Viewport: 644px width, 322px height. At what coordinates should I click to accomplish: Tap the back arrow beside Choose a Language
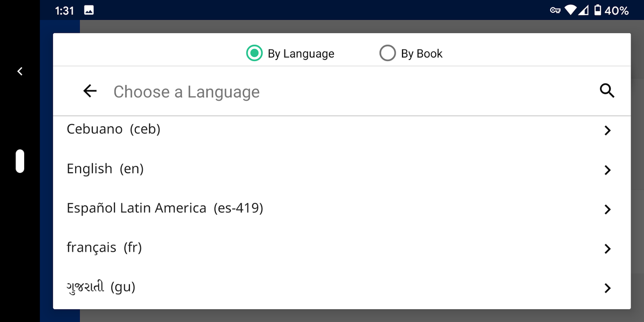pyautogui.click(x=90, y=91)
